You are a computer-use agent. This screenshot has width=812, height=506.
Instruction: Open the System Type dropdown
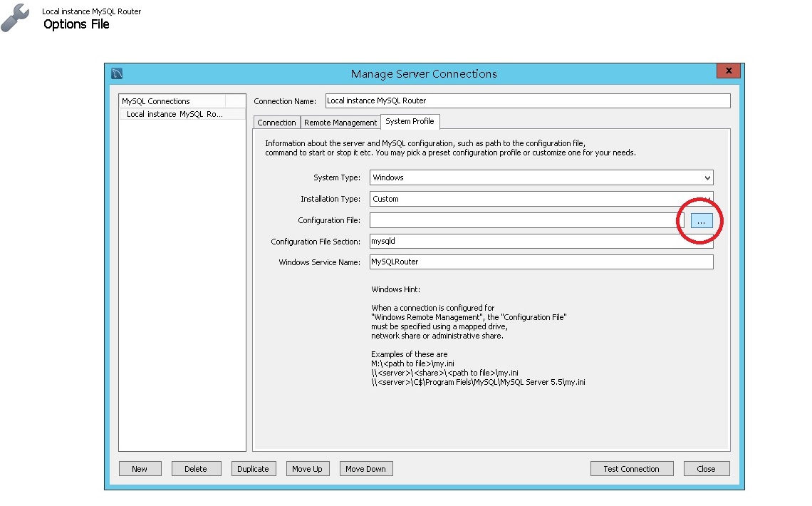[x=708, y=177]
